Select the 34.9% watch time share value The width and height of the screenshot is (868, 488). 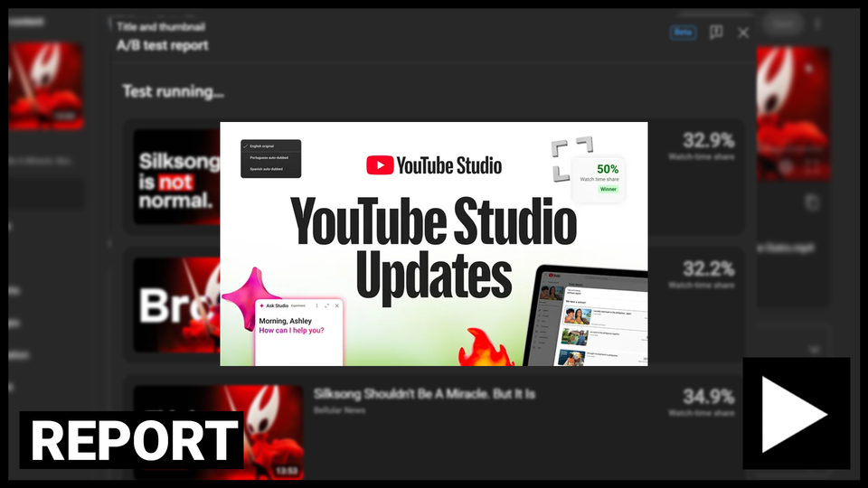coord(708,397)
